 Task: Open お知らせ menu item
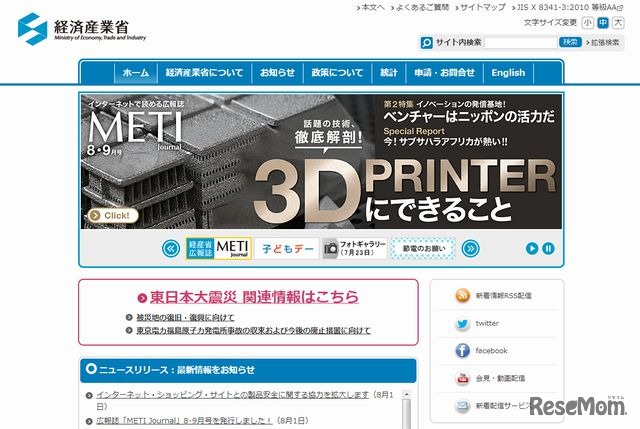[x=278, y=73]
